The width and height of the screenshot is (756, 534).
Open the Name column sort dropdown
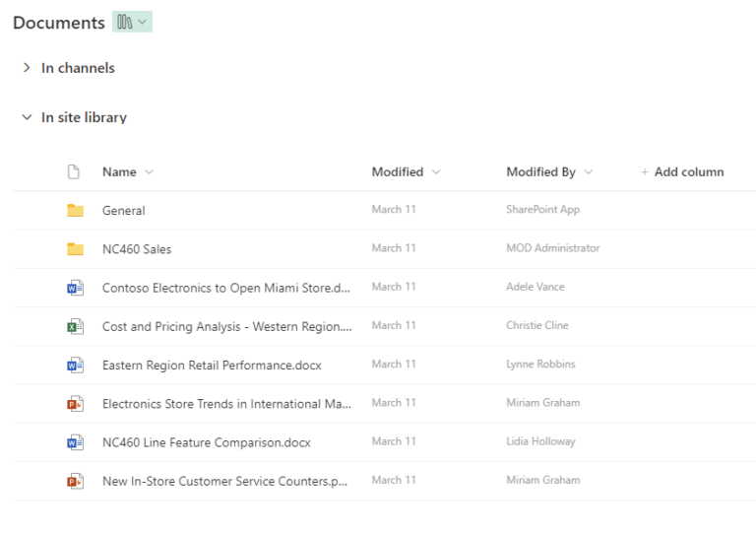(149, 172)
